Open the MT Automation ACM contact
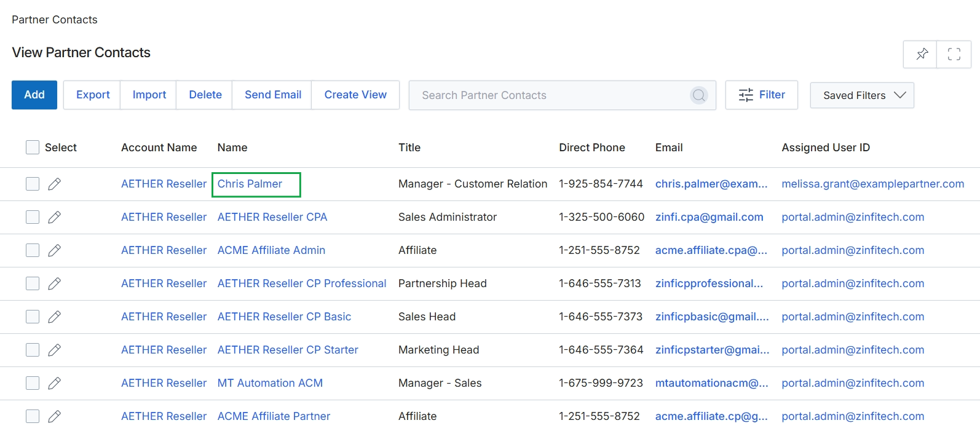980x431 pixels. coord(270,383)
